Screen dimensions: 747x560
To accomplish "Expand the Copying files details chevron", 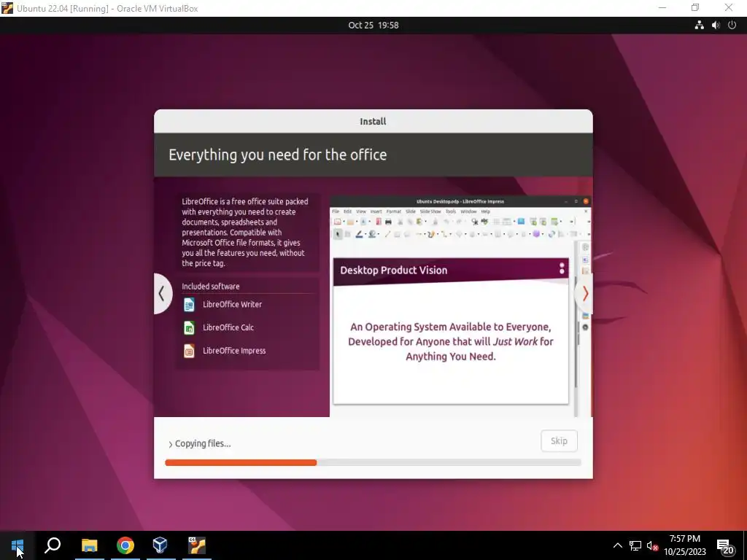I will point(171,444).
